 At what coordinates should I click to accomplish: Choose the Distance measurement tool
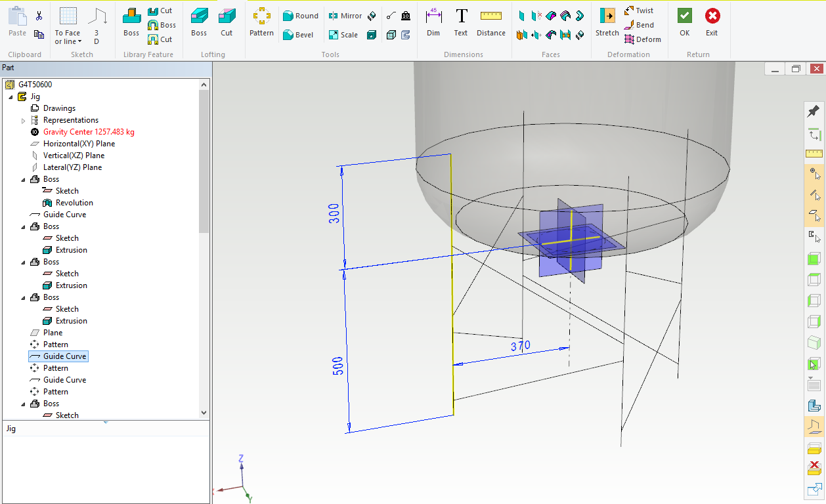(x=490, y=22)
